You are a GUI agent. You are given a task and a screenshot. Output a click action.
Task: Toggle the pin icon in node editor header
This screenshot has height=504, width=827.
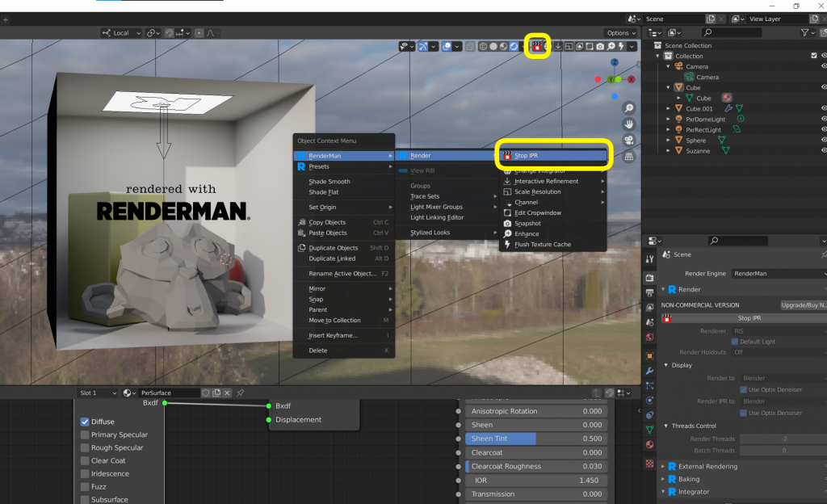click(241, 393)
